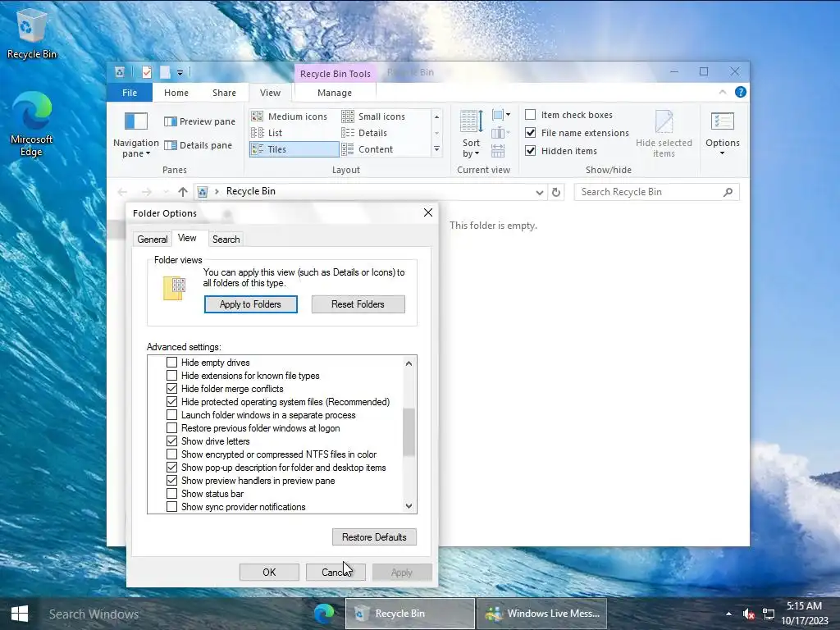Uncheck File name extensions

[531, 132]
